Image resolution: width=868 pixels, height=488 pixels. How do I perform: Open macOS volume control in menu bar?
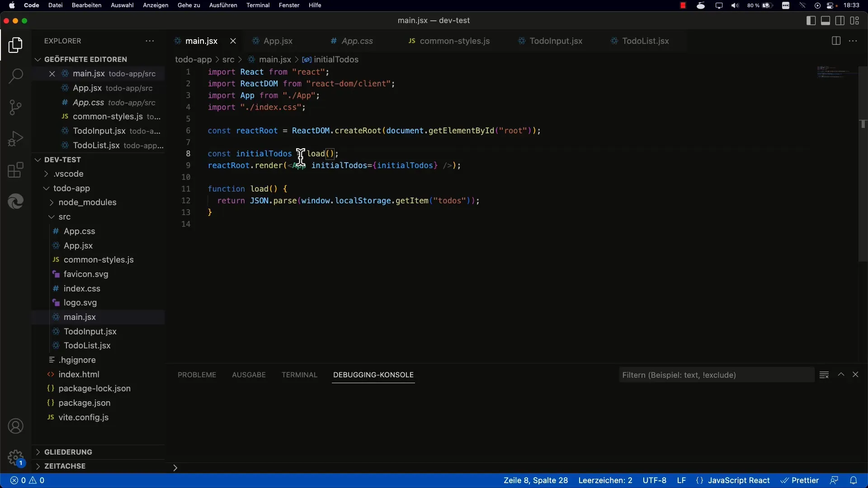click(735, 5)
